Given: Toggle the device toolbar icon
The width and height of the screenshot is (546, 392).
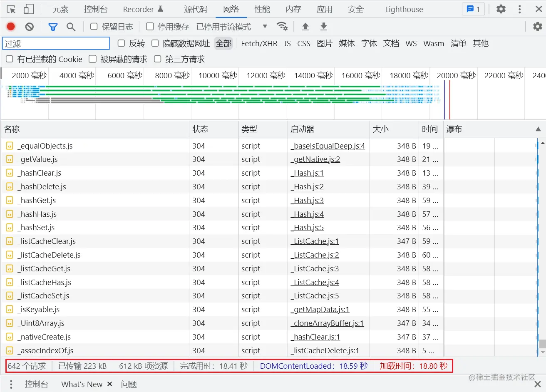Looking at the screenshot, I should [29, 9].
